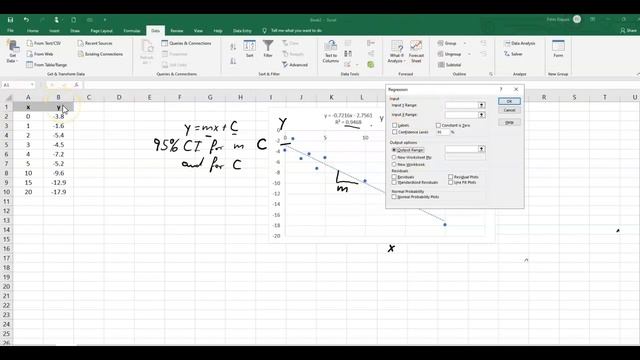Launch the Solver add-in

click(513, 54)
